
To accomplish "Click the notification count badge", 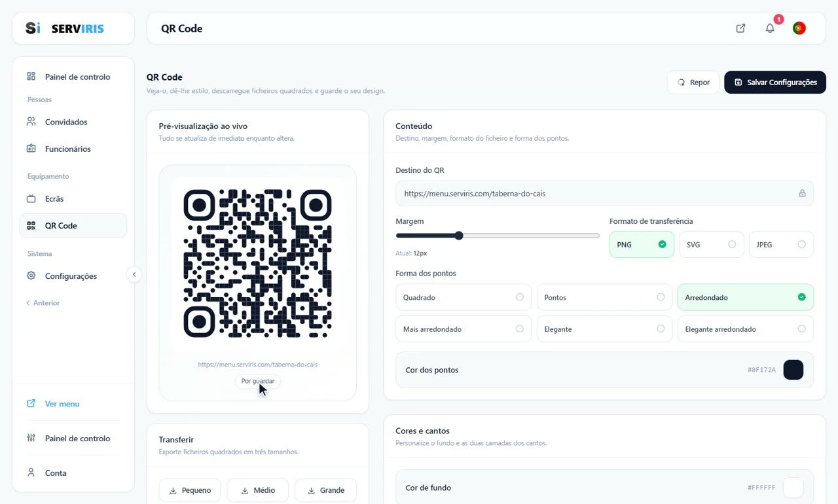I will [x=778, y=20].
